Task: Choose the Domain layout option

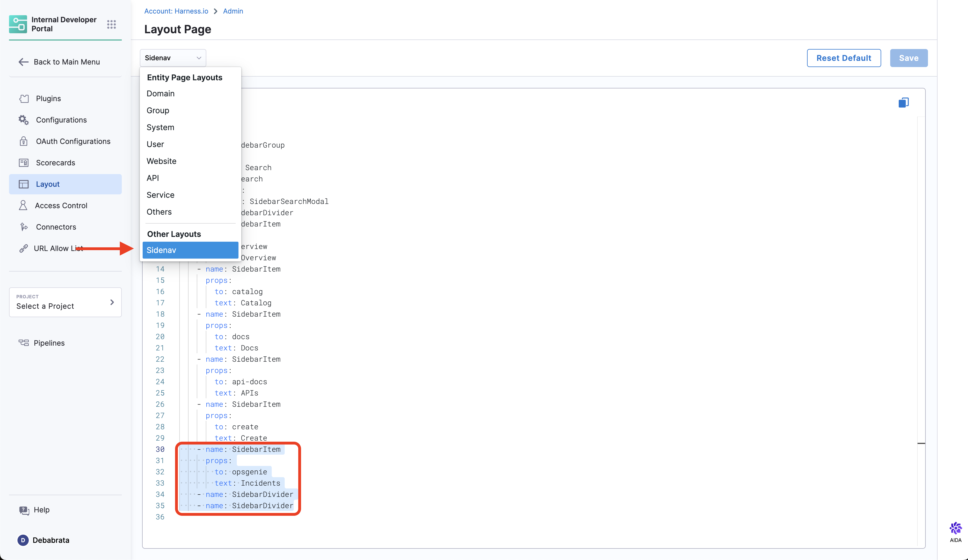Action: click(x=161, y=94)
